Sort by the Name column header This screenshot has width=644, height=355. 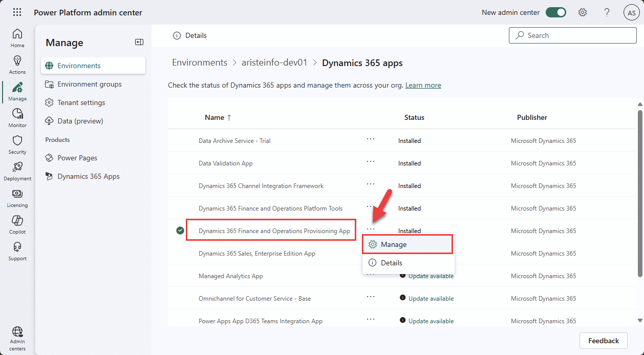[214, 117]
